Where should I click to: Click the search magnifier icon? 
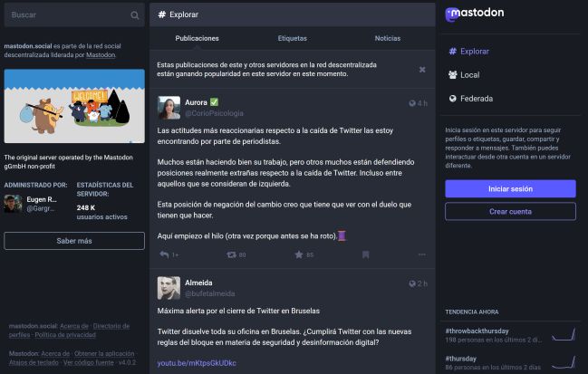pos(135,15)
